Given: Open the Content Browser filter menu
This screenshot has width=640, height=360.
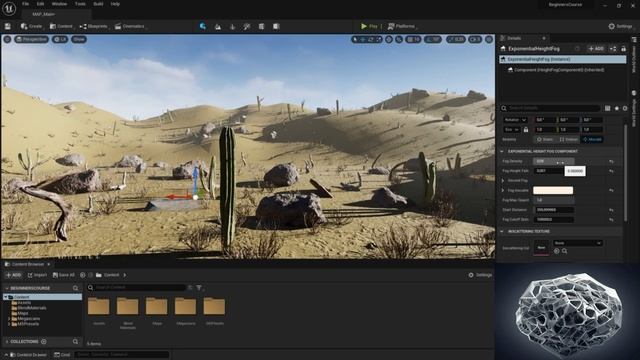Looking at the screenshot, I should pyautogui.click(x=199, y=288).
